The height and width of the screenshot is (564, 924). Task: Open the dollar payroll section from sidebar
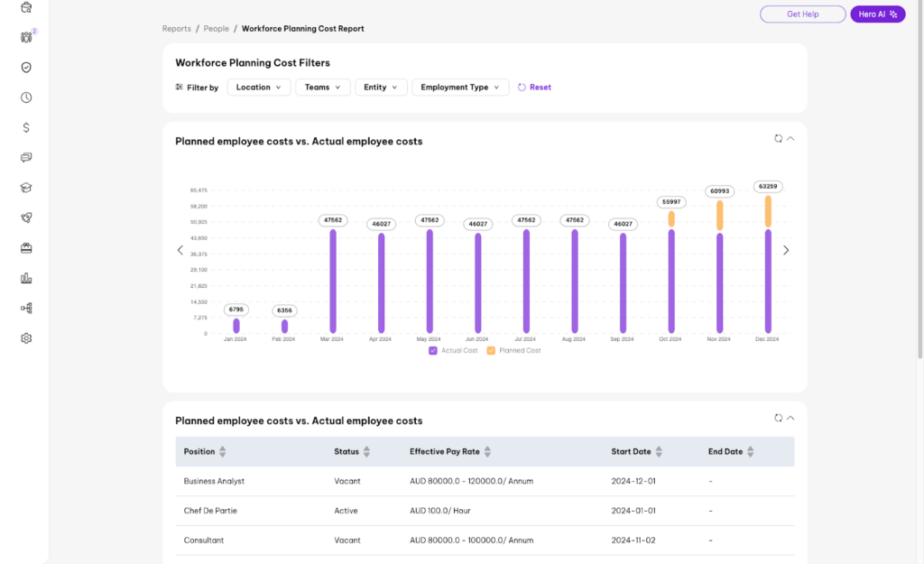(x=25, y=127)
